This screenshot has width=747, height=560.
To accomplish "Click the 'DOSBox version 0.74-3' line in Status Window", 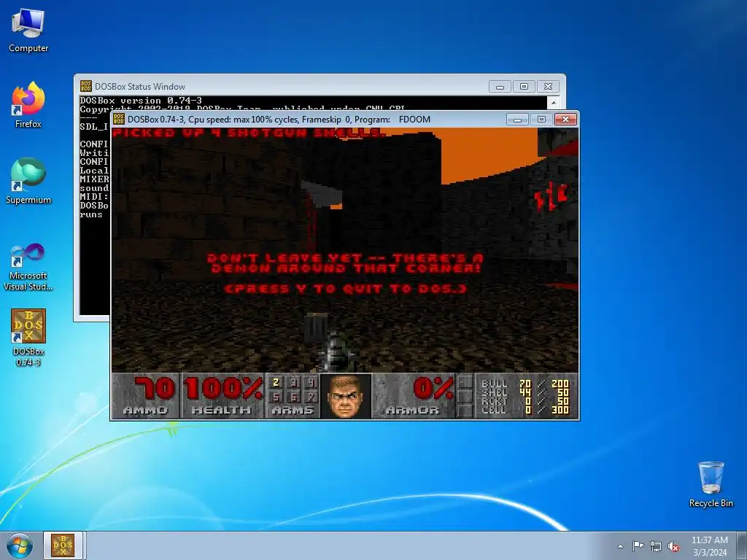I will tap(141, 101).
